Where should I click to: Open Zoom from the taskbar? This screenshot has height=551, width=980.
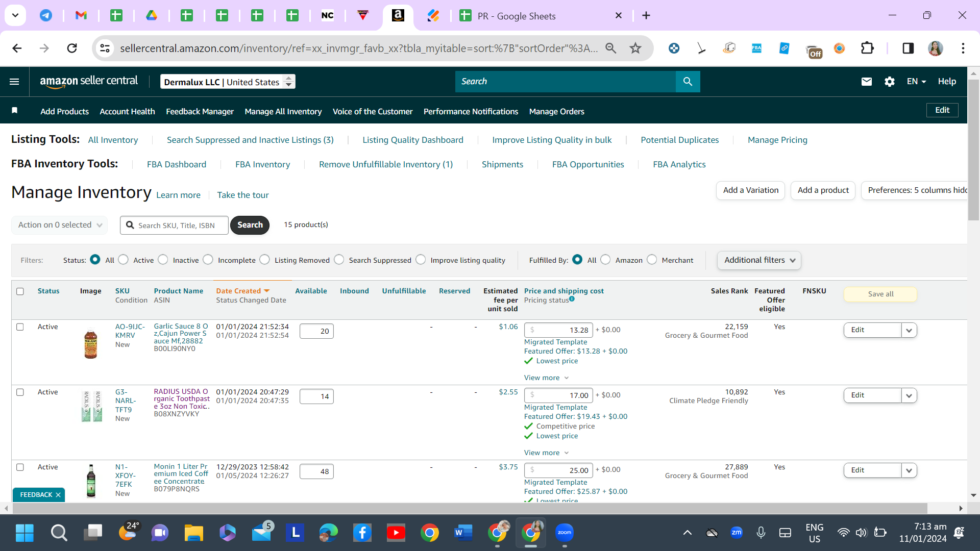tap(565, 533)
